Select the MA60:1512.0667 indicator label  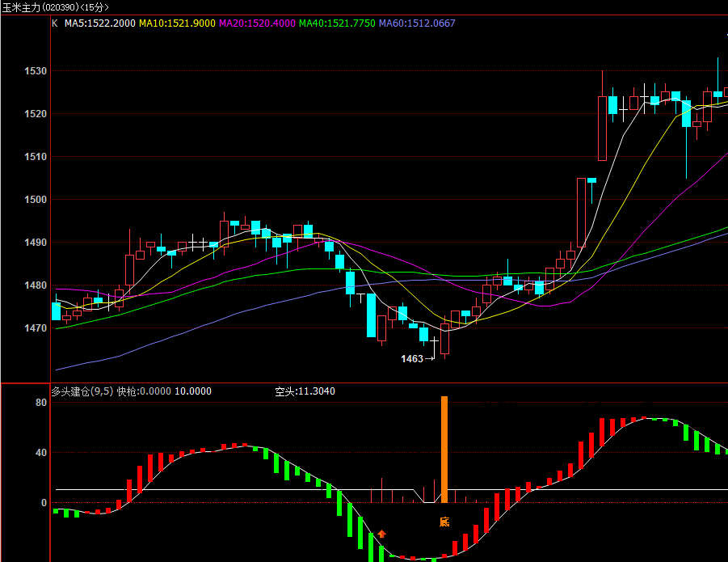[416, 23]
